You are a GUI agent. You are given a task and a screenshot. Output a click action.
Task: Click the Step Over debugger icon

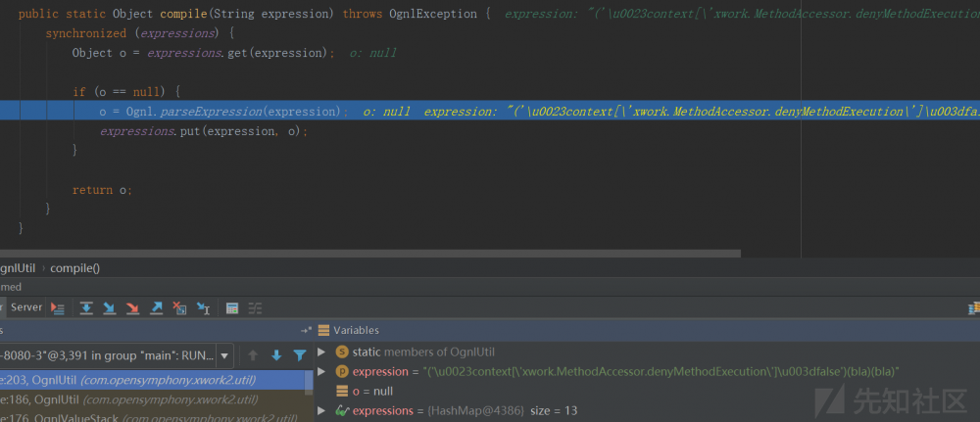pos(86,307)
